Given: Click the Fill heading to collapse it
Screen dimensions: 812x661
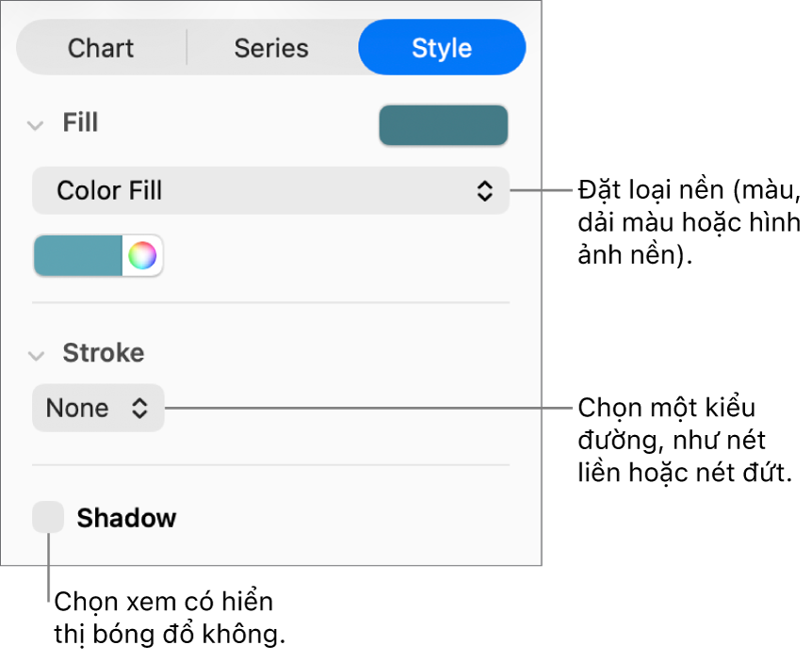Looking at the screenshot, I should [80, 123].
